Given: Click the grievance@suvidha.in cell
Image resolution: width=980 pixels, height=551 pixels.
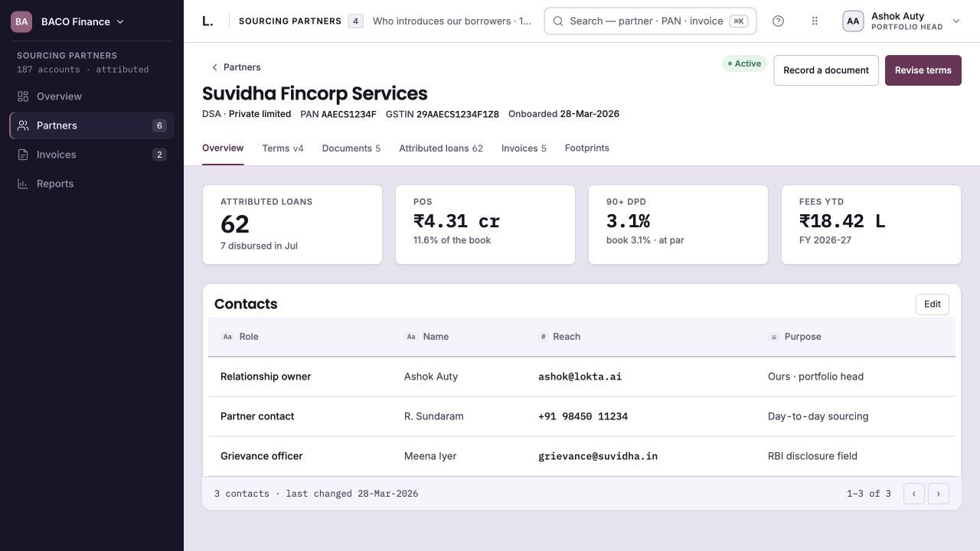Looking at the screenshot, I should click(x=598, y=456).
